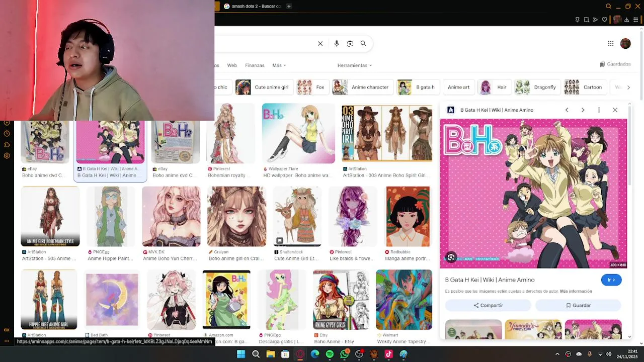Screen dimensions: 644x362
Task: Click the Compartir share button
Action: point(488,305)
